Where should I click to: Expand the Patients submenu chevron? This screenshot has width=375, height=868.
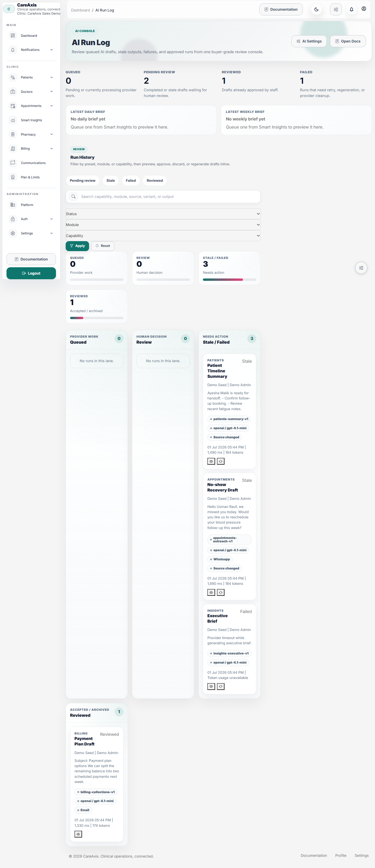click(52, 77)
